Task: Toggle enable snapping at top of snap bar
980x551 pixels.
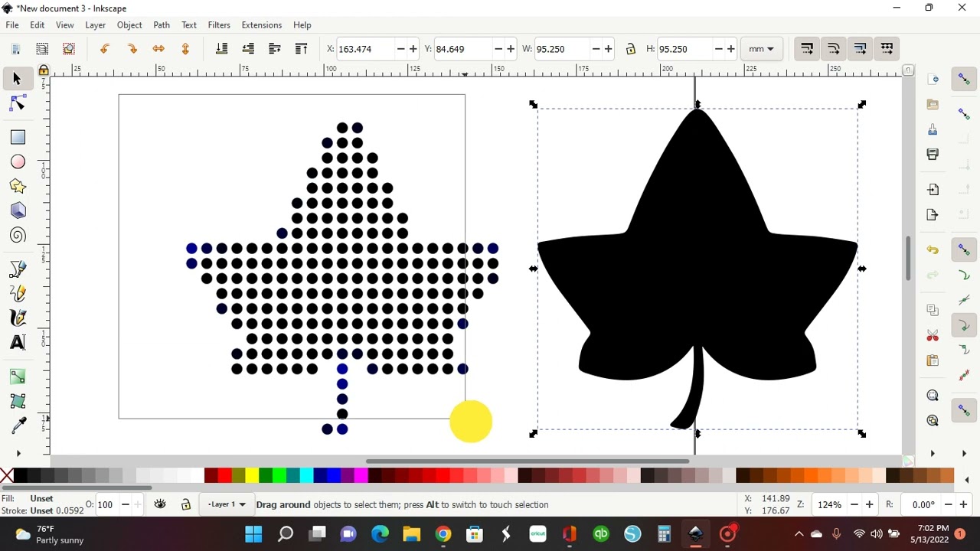Action: (964, 80)
